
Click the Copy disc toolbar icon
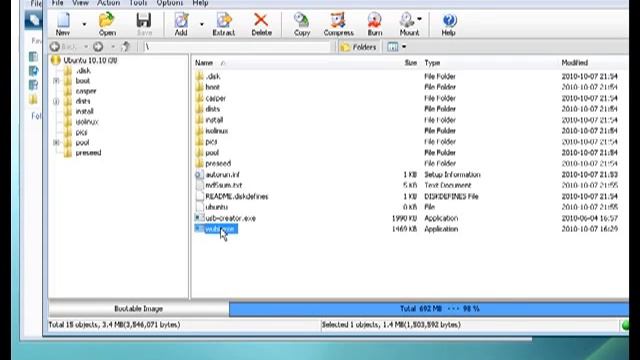coord(302,24)
